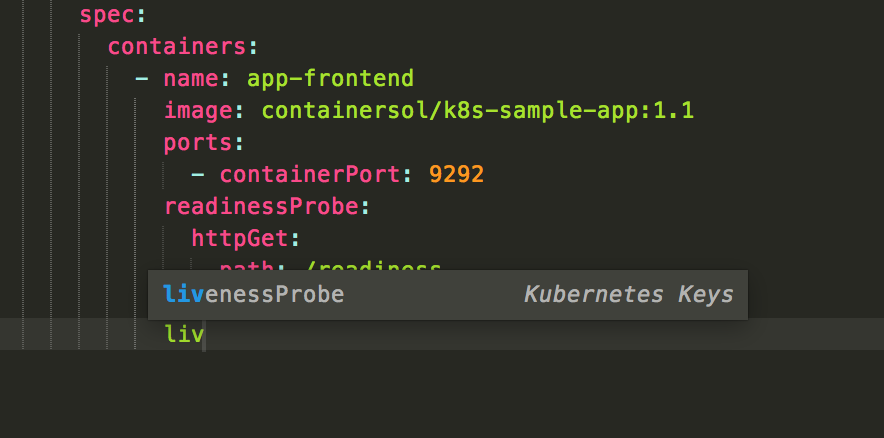
Task: Place cursor after typed 'liv' text
Action: (x=204, y=335)
